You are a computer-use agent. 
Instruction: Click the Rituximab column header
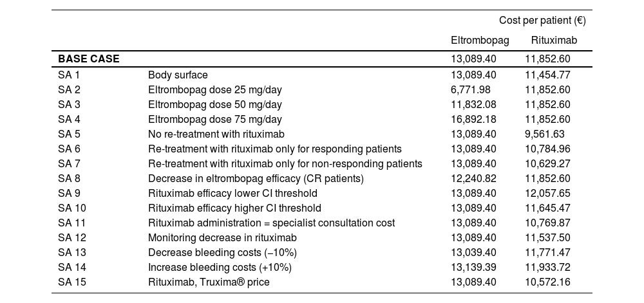pos(554,41)
